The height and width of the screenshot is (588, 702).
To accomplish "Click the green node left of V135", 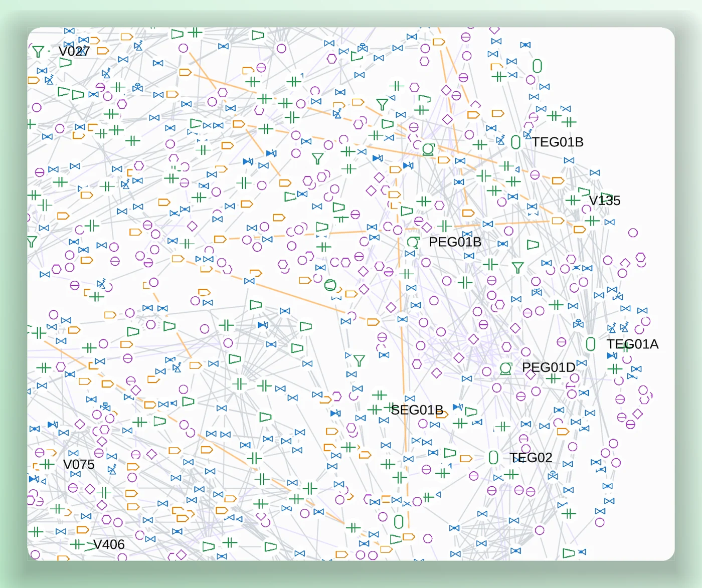I will coord(573,200).
